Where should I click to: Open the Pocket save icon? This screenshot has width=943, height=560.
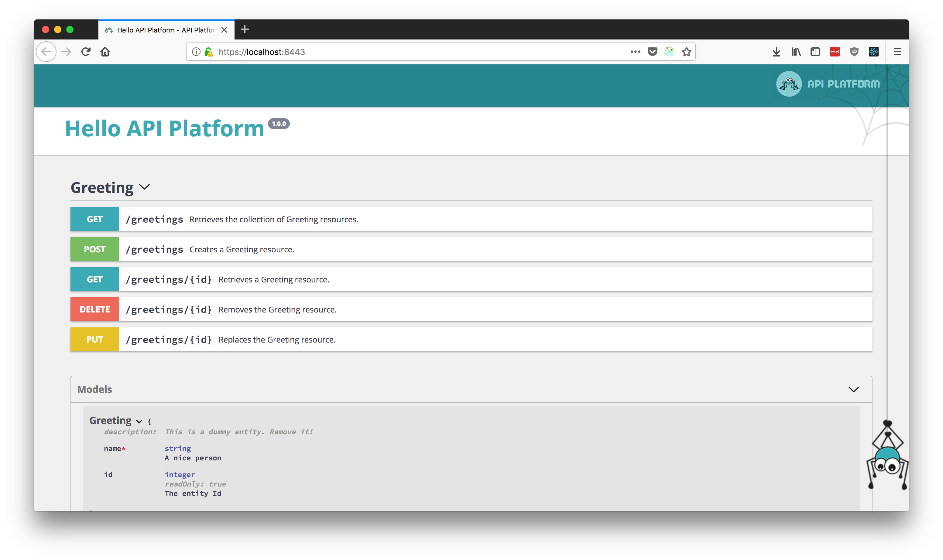coord(652,52)
